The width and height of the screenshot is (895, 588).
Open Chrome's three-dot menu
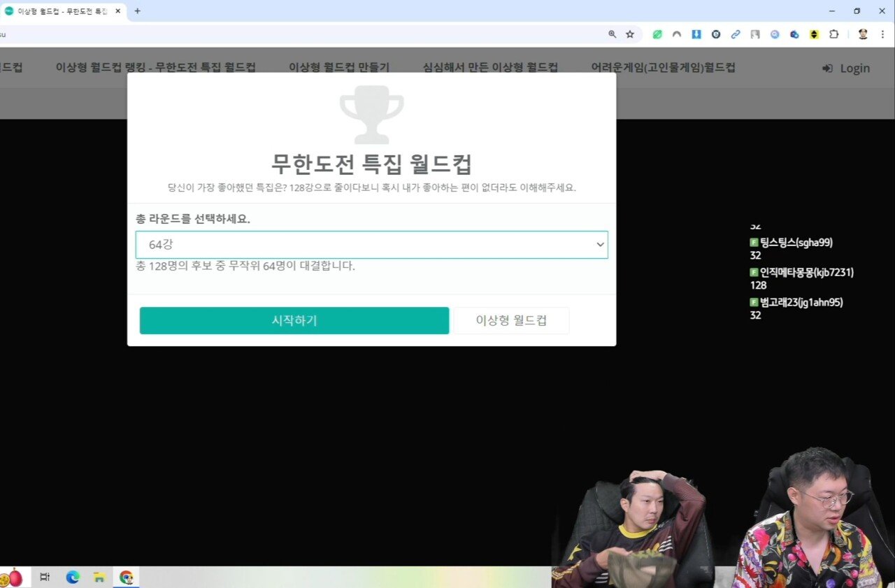point(883,34)
